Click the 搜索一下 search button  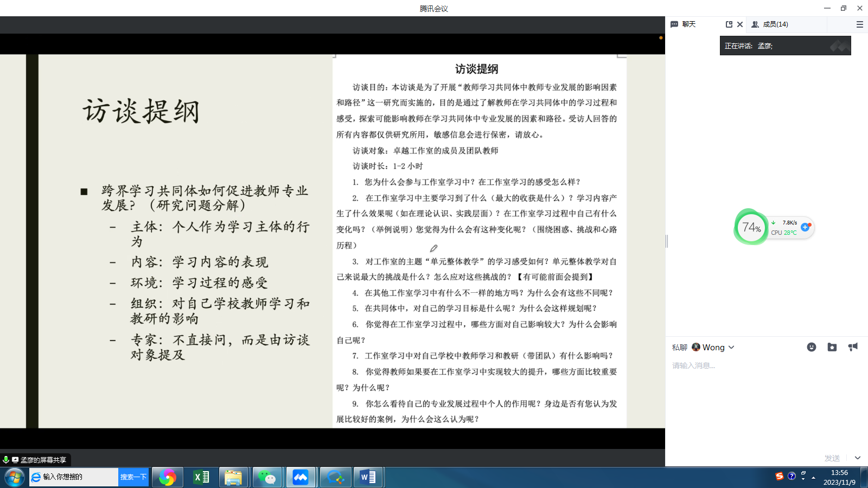pyautogui.click(x=133, y=477)
